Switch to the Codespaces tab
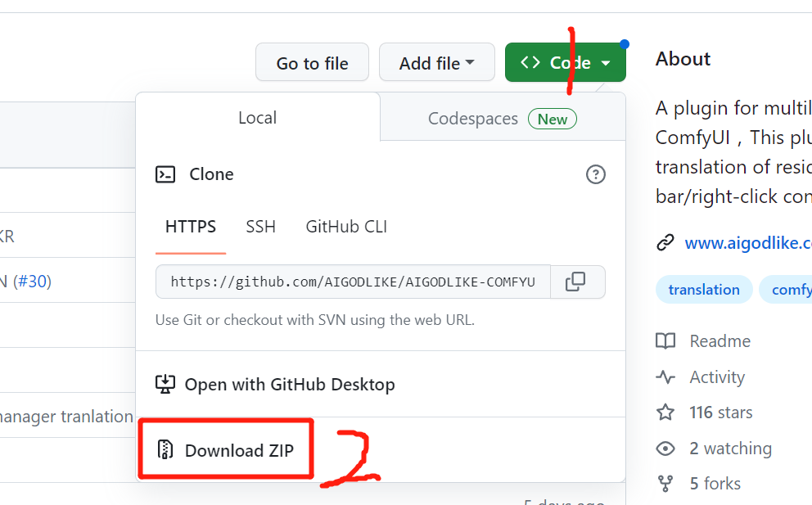The image size is (812, 505). click(x=503, y=119)
